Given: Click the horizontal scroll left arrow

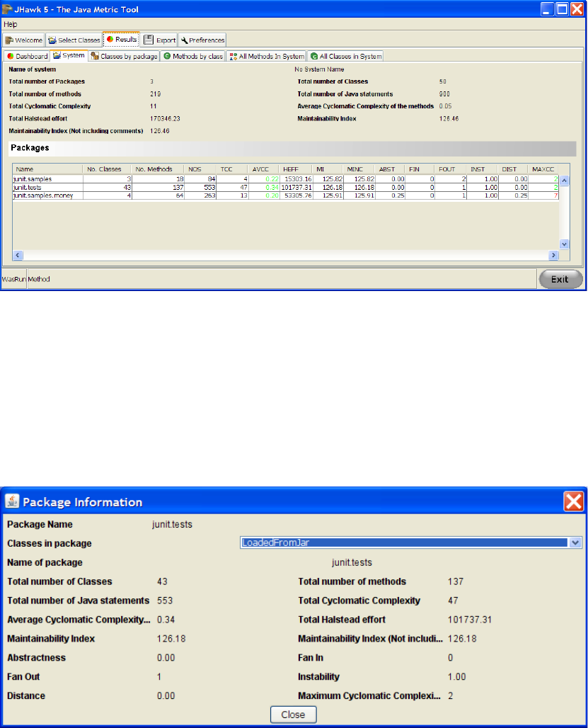Looking at the screenshot, I should click(x=18, y=255).
